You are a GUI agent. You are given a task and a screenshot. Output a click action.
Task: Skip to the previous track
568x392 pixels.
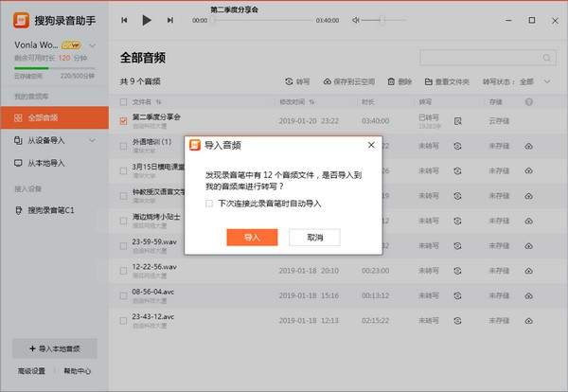(124, 20)
